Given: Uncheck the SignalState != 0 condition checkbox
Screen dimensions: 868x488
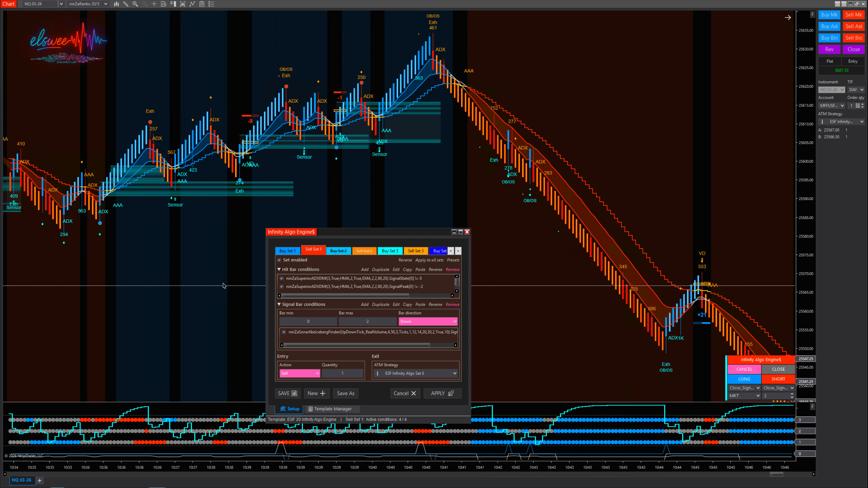Looking at the screenshot, I should (281, 278).
